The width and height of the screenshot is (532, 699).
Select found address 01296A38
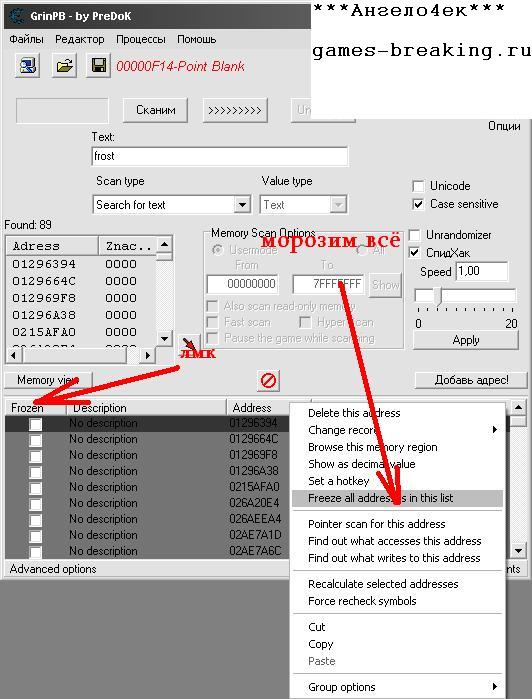point(81,315)
